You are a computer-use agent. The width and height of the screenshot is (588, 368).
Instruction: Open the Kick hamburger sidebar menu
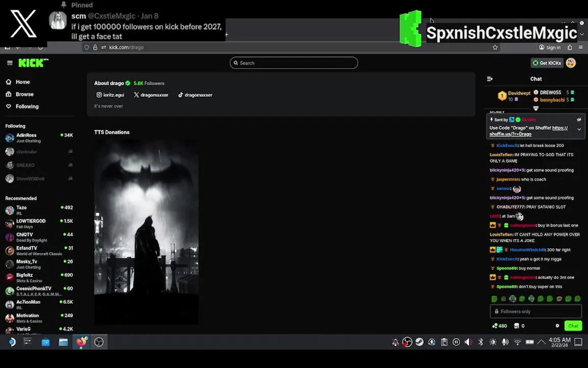[x=10, y=63]
